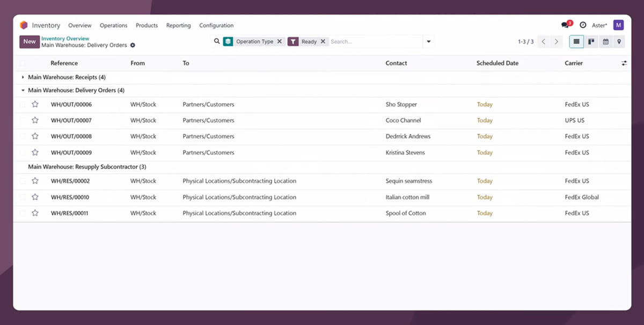644x325 pixels.
Task: Check the WH/OUT/00007 row checkbox
Action: coord(23,120)
